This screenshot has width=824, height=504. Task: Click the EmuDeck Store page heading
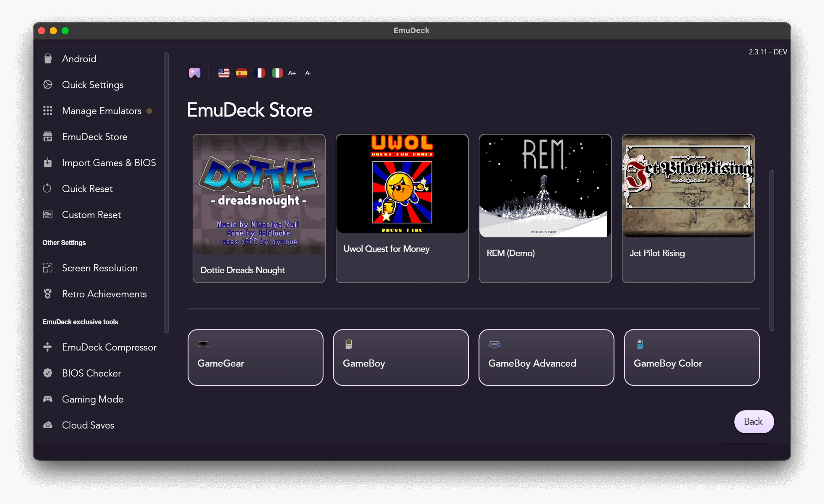click(250, 110)
